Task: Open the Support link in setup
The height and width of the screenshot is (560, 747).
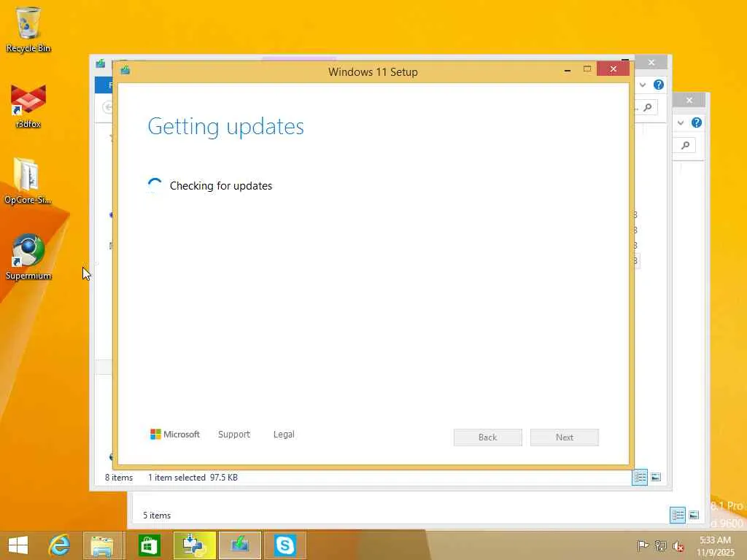Action: click(234, 435)
